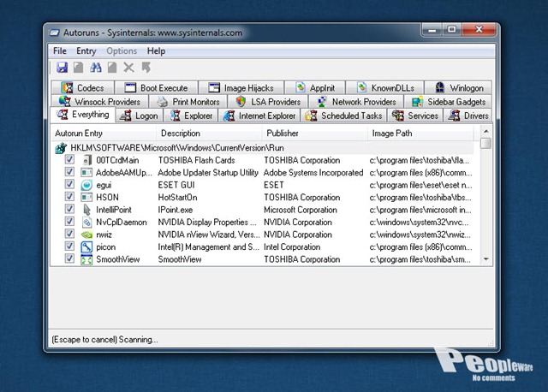Sort by the Image Path column header
The image size is (548, 392).
tap(420, 134)
